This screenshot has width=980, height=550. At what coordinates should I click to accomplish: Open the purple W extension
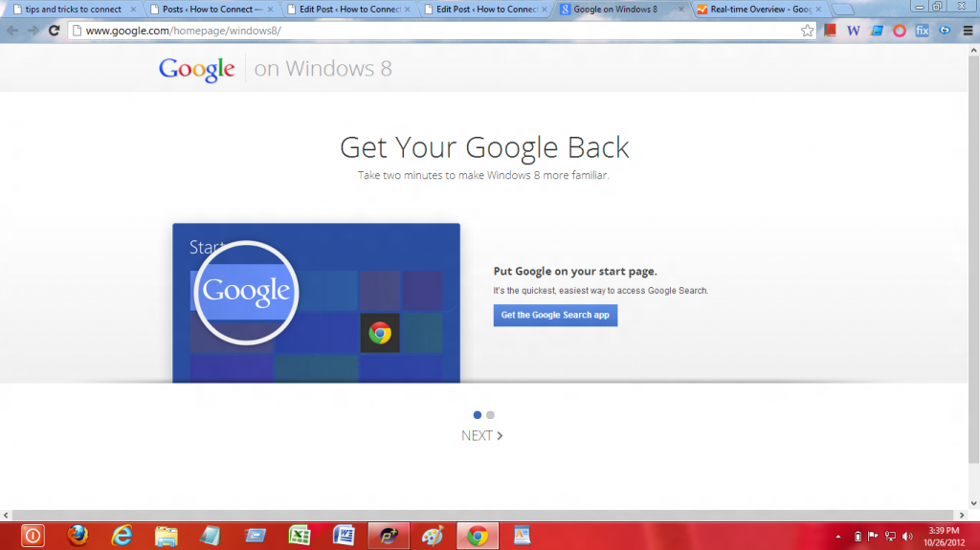(x=853, y=30)
